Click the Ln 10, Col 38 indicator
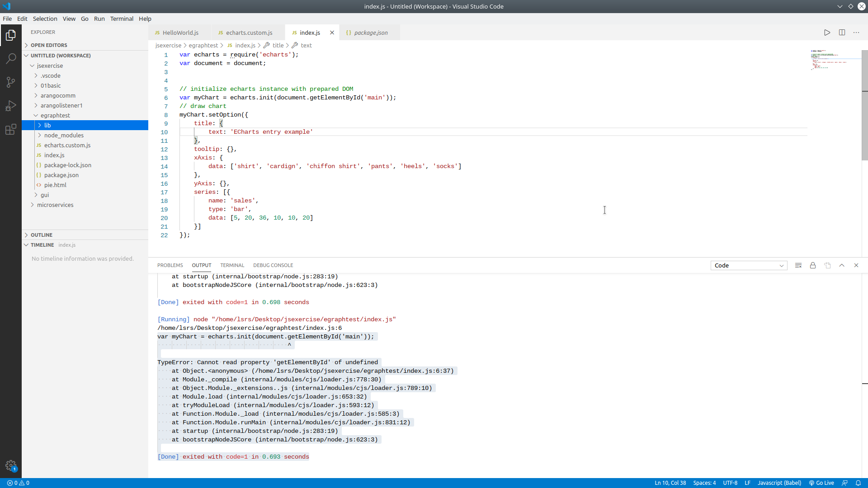Screen dimensions: 868x488 [670, 483]
